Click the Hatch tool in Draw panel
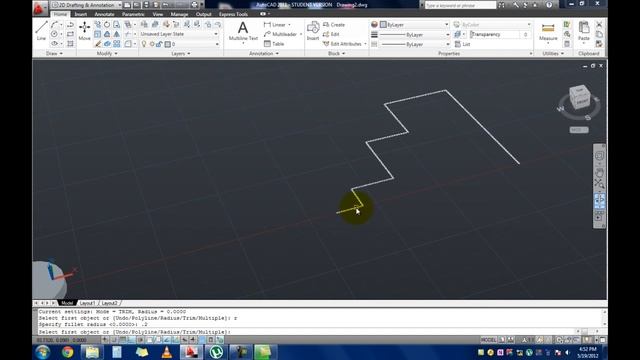This screenshot has height=360, width=640. click(70, 44)
